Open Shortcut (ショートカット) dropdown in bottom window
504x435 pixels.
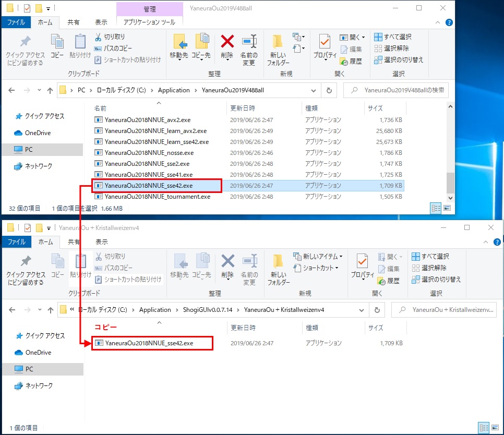[x=316, y=268]
